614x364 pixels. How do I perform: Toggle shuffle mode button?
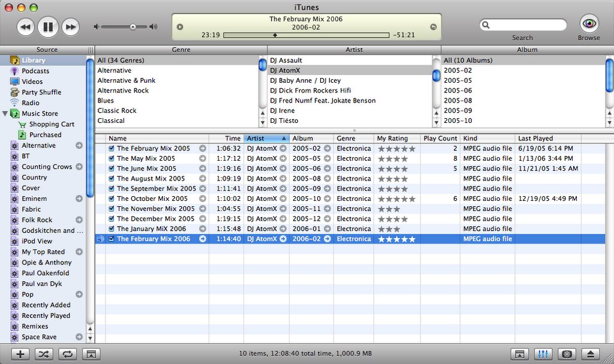43,354
